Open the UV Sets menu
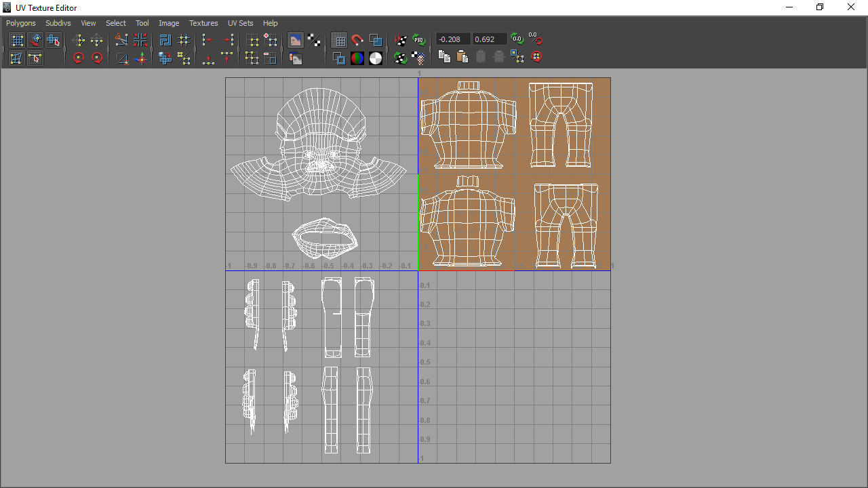 click(240, 22)
